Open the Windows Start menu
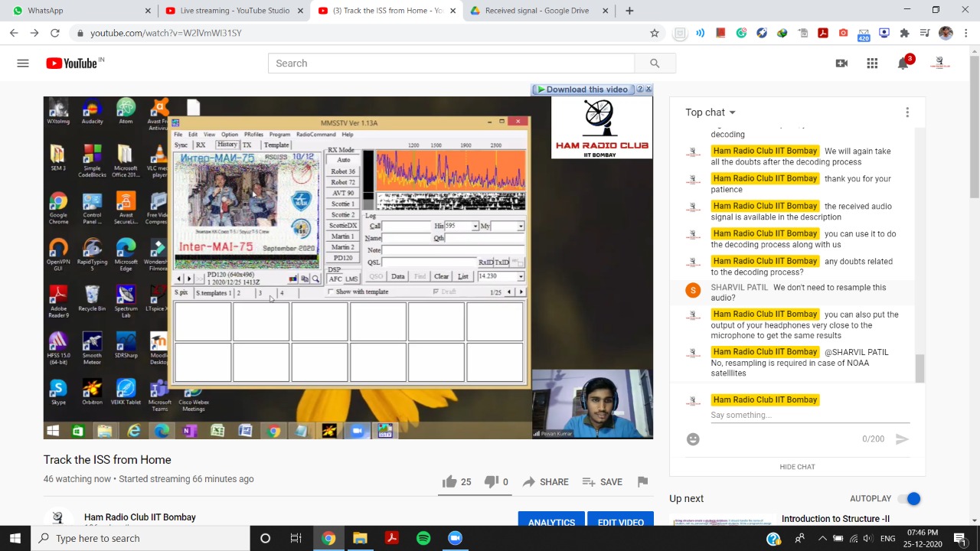 (x=15, y=538)
